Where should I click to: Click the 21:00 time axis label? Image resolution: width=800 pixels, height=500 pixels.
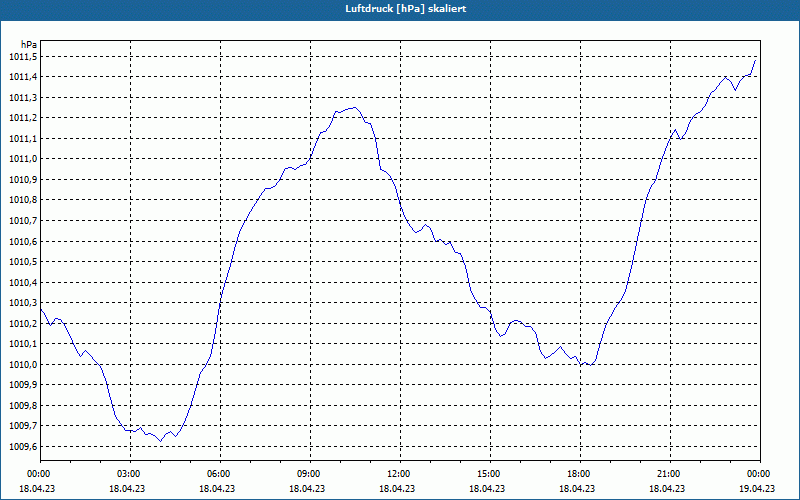(x=670, y=474)
